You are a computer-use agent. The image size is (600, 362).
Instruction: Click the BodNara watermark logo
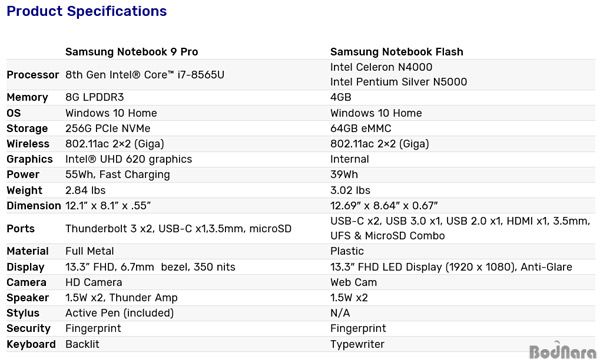click(x=562, y=351)
